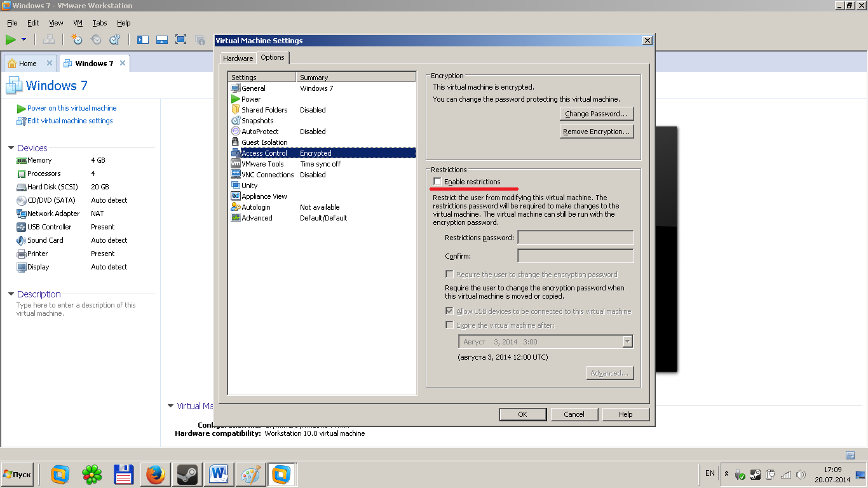Open the View menu
This screenshot has height=488, width=868.
56,23
